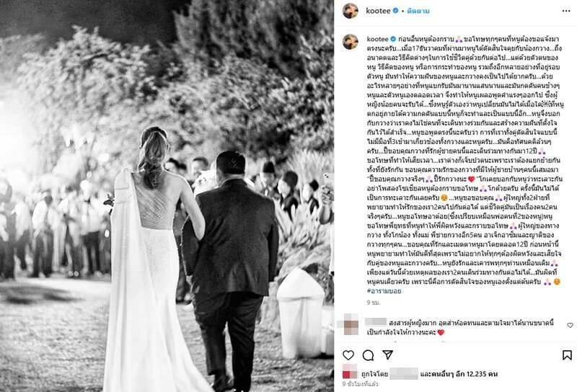
Task: Click the 9 ชม. caption timestamp
Action: pyautogui.click(x=374, y=302)
